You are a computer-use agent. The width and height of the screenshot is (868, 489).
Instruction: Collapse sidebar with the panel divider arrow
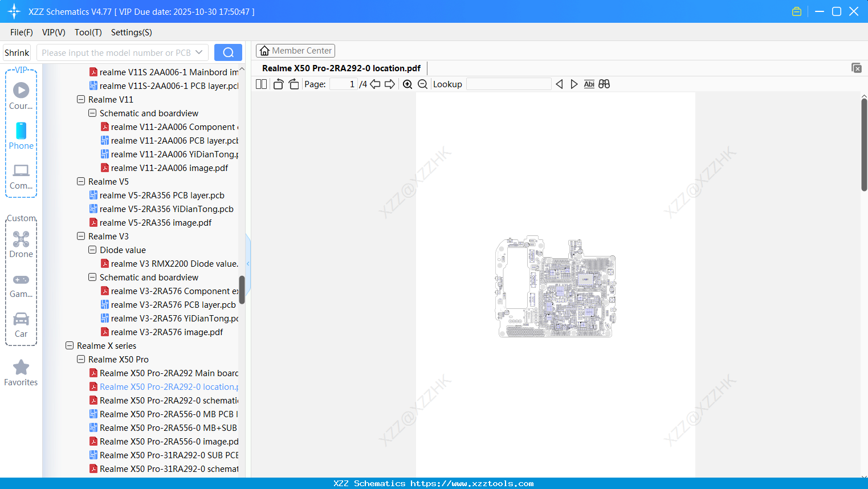248,263
